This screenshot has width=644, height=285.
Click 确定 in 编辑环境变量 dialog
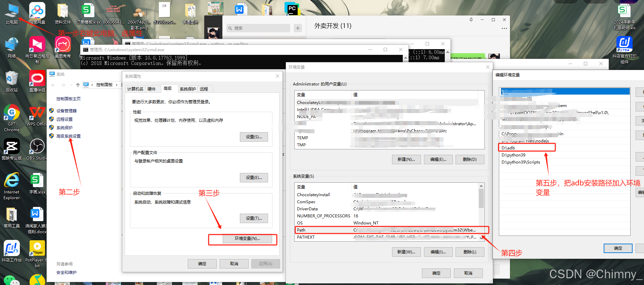[618, 248]
